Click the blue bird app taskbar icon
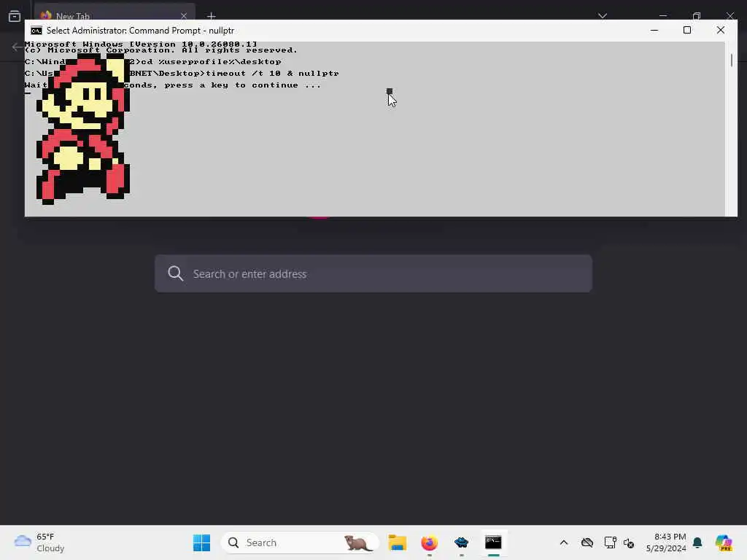This screenshot has height=560, width=747. 461,542
